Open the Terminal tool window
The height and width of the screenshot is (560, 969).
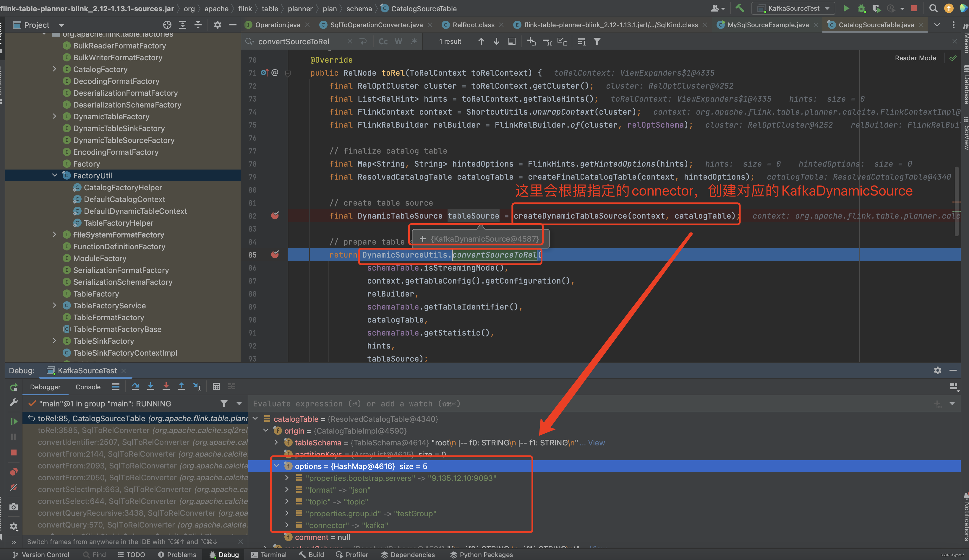coord(268,555)
